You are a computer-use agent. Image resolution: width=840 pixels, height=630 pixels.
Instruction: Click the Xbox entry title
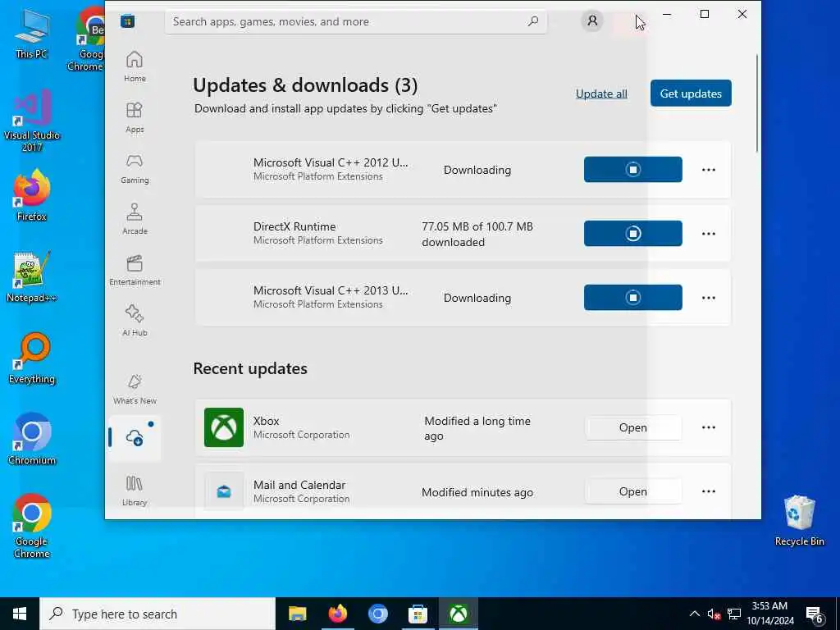tap(267, 421)
